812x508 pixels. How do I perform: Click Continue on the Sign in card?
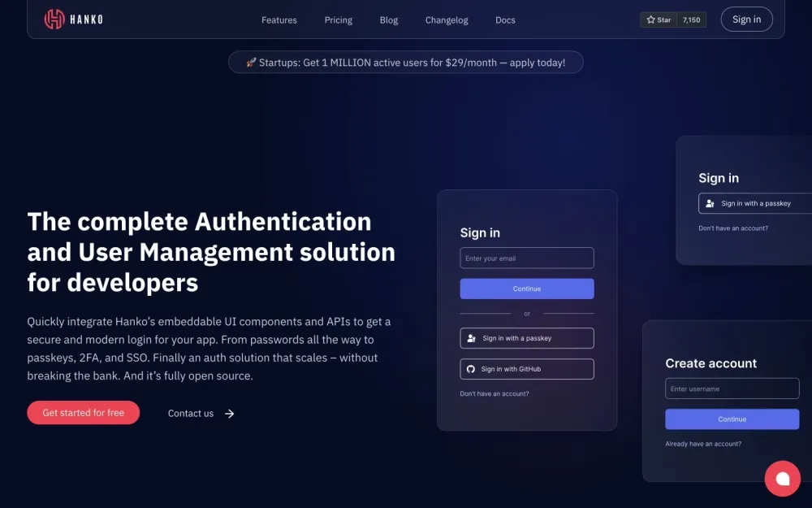pyautogui.click(x=526, y=288)
